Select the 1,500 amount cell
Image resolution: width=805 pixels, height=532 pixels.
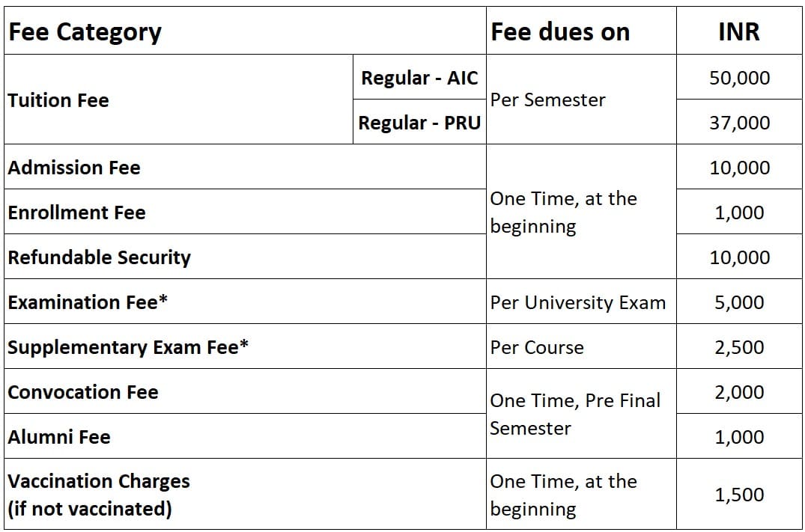739,494
